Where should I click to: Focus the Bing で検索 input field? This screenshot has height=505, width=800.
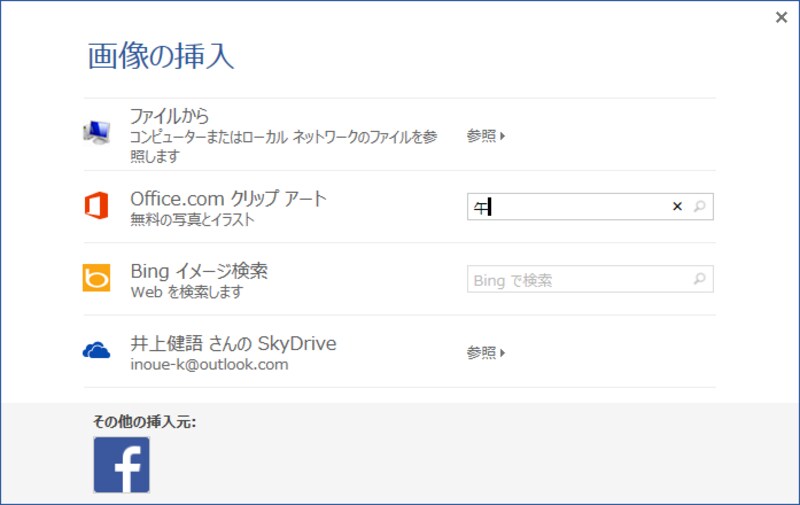(x=590, y=279)
